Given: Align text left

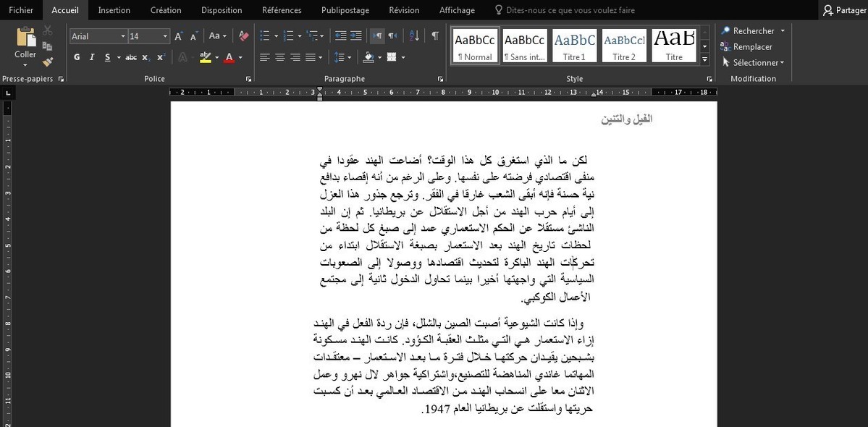Looking at the screenshot, I should point(265,57).
